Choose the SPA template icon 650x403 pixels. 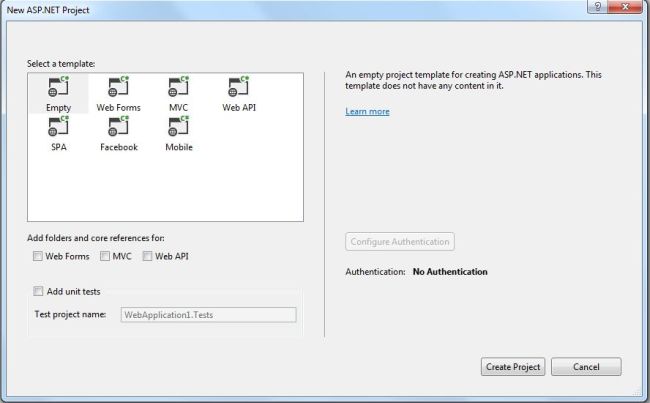(58, 126)
